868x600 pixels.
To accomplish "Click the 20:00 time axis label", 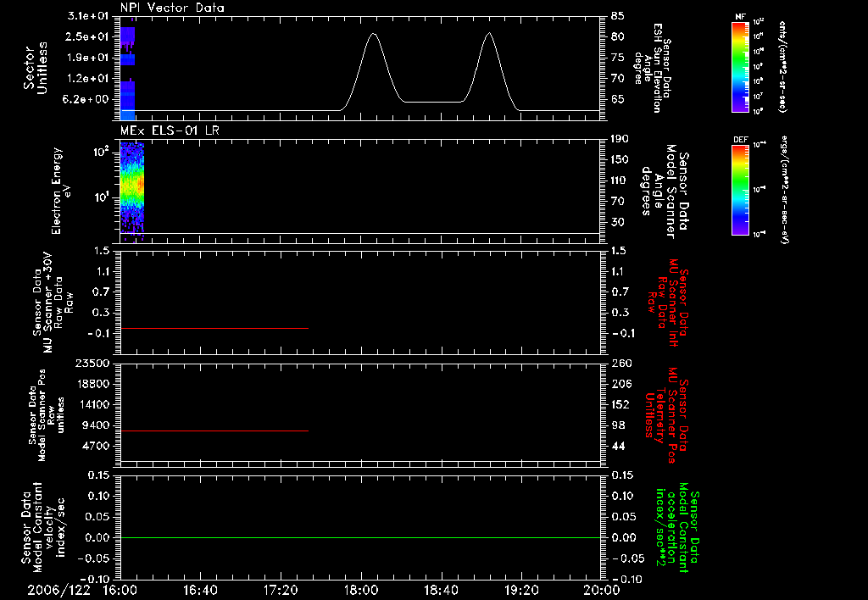I will (x=602, y=590).
